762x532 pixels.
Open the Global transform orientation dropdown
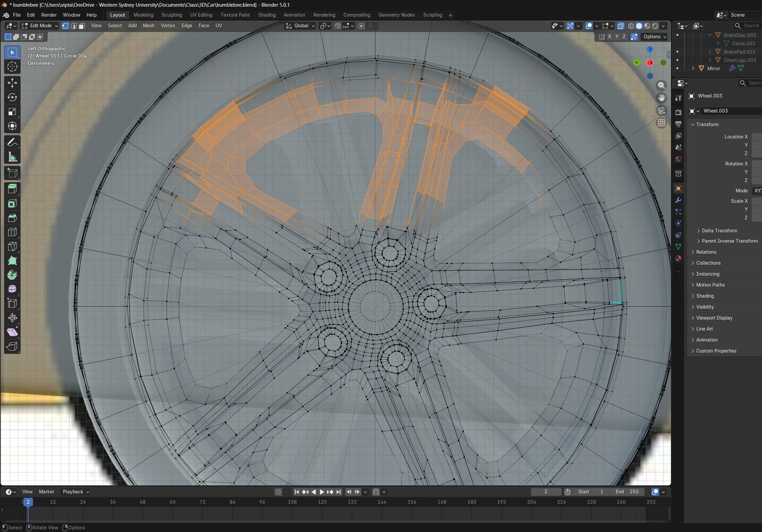[x=300, y=26]
